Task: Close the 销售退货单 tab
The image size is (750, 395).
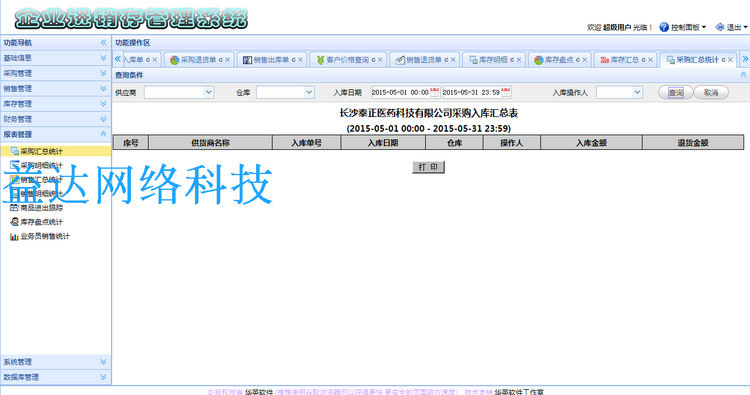Action: click(453, 60)
